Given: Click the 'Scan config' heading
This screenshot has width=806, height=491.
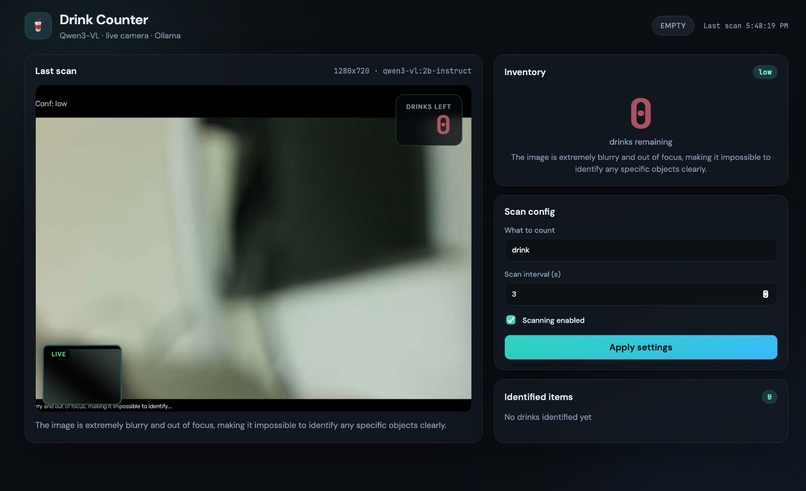Looking at the screenshot, I should [x=529, y=212].
